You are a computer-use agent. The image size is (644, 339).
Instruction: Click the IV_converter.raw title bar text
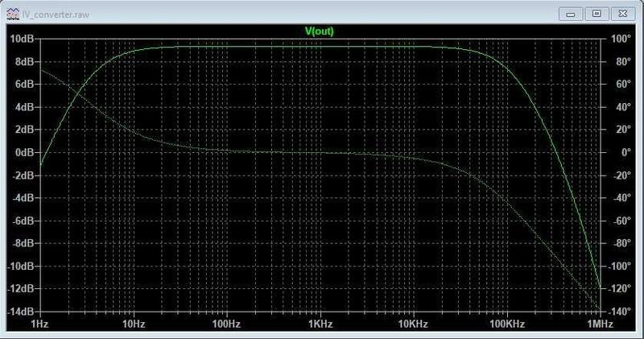click(51, 14)
